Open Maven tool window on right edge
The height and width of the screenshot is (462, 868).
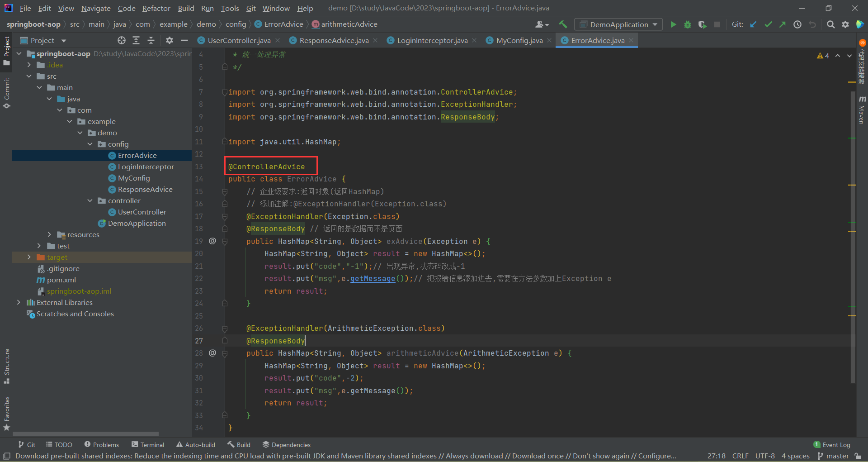coord(862,110)
